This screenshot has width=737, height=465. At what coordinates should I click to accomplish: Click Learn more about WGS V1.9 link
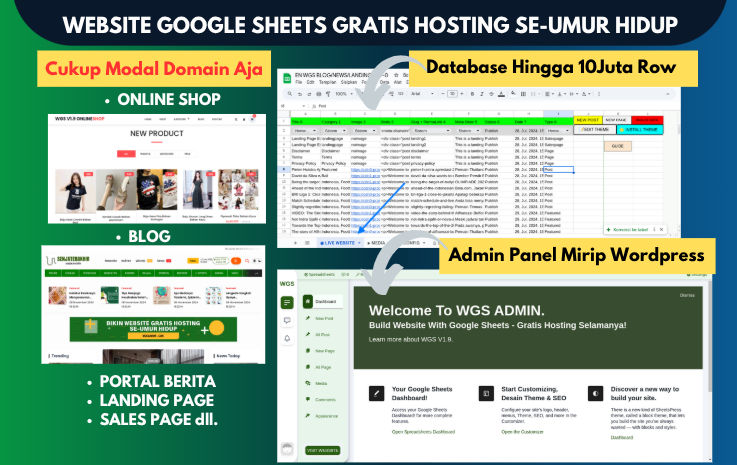point(411,339)
